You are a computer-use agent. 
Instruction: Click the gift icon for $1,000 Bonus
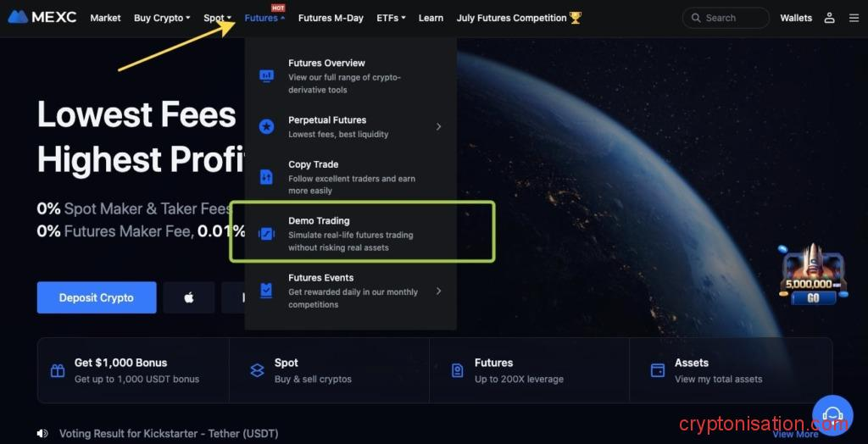(x=58, y=370)
